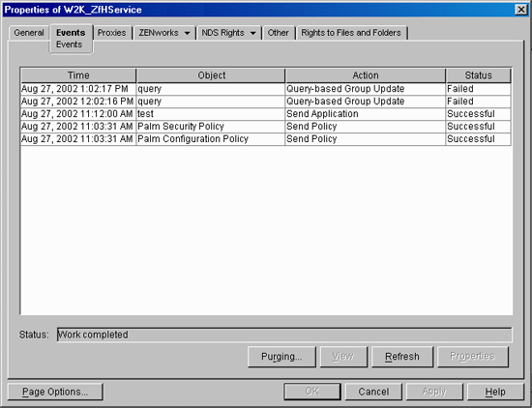Cancel the properties dialog
This screenshot has height=408, width=532.
(373, 393)
